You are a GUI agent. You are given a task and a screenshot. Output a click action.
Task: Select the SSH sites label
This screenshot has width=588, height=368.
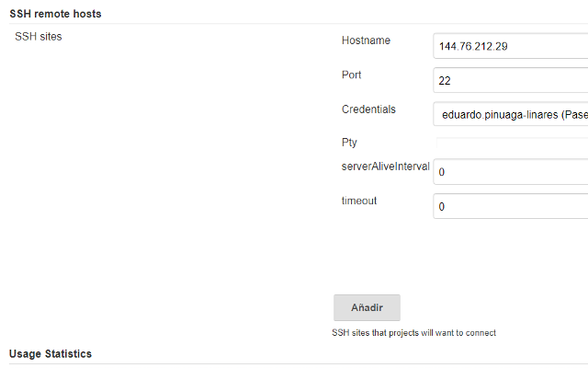tap(39, 37)
